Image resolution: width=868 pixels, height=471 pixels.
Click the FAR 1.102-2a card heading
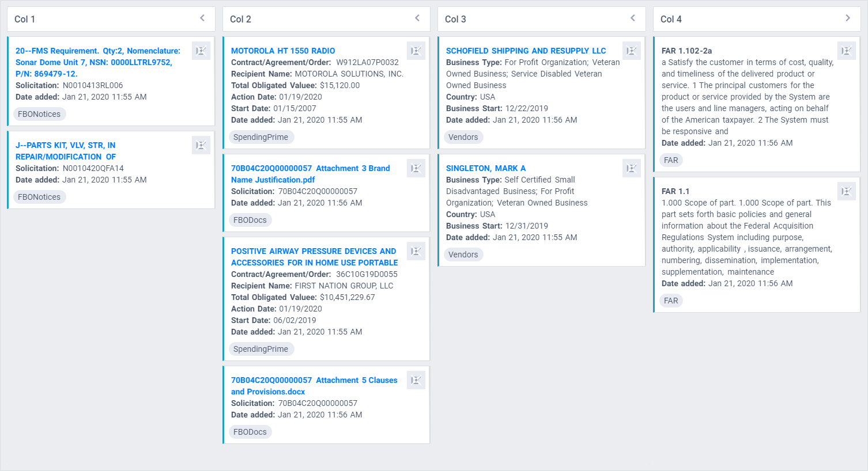point(686,51)
